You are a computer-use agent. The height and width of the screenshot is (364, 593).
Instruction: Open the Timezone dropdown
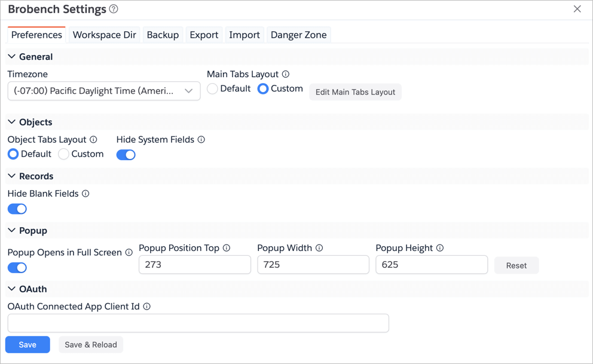pos(104,91)
